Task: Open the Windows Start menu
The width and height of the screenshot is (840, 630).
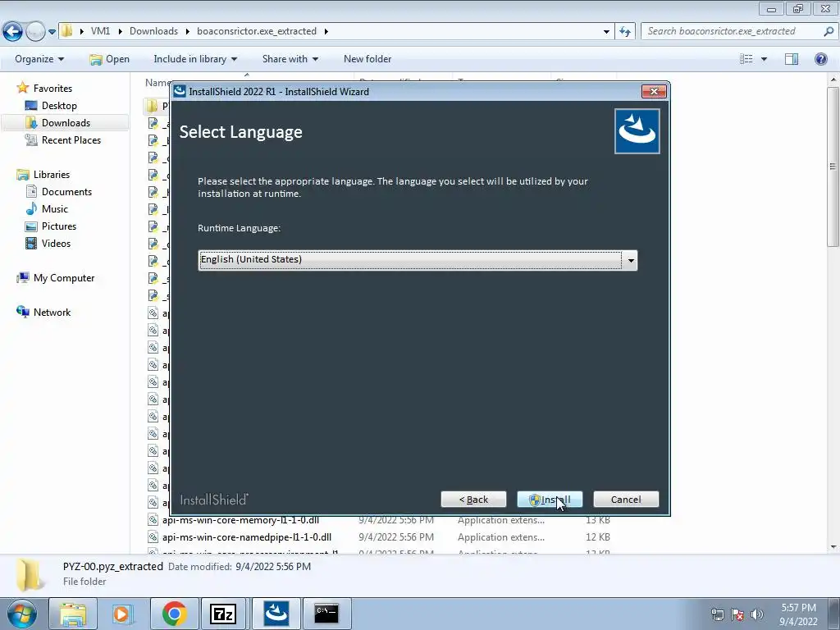Action: (22, 614)
